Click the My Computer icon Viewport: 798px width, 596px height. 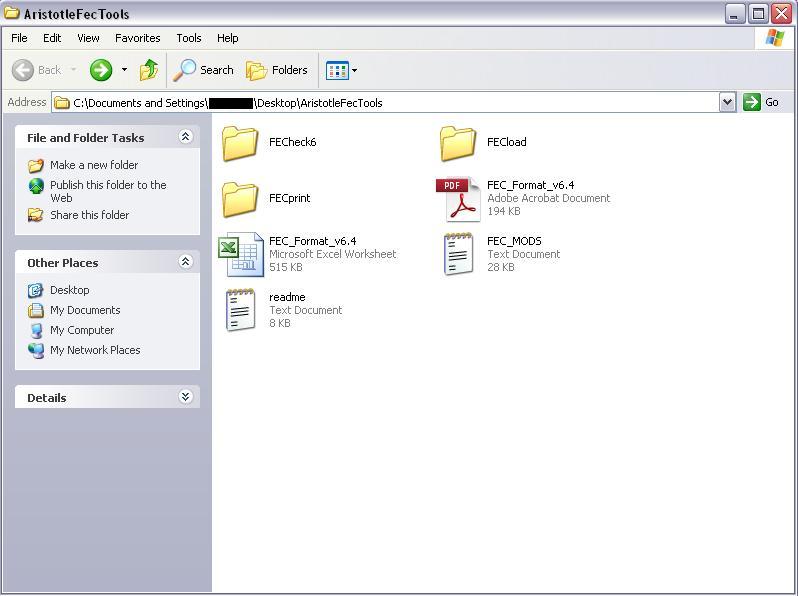click(x=36, y=330)
